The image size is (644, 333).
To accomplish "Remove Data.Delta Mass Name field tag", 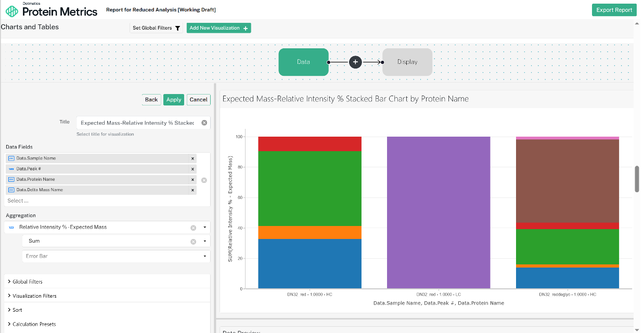I will (192, 190).
